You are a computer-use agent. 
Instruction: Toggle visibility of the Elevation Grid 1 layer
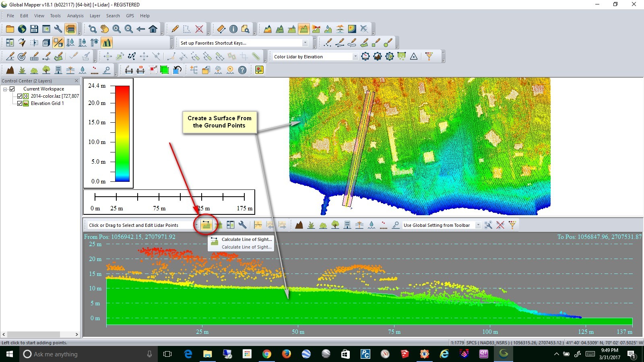click(x=19, y=103)
